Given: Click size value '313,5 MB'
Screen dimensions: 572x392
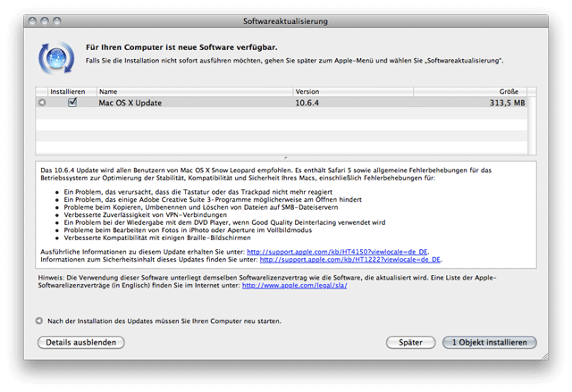Looking at the screenshot, I should click(x=508, y=103).
